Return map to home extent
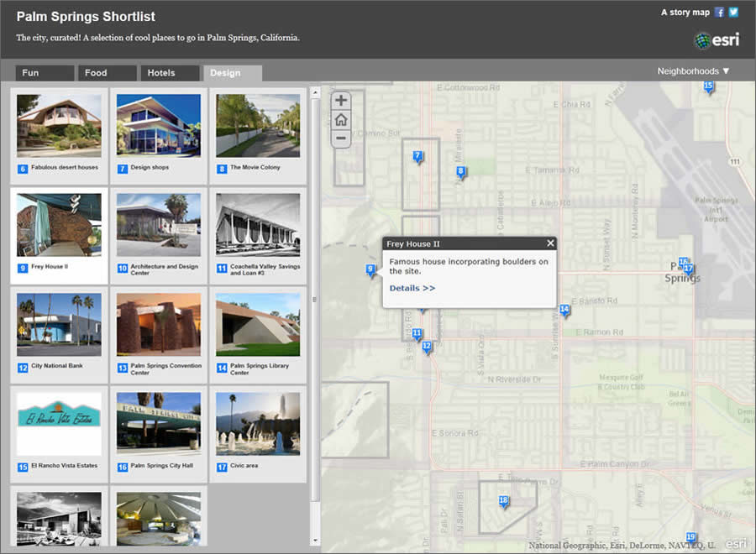 tap(341, 119)
